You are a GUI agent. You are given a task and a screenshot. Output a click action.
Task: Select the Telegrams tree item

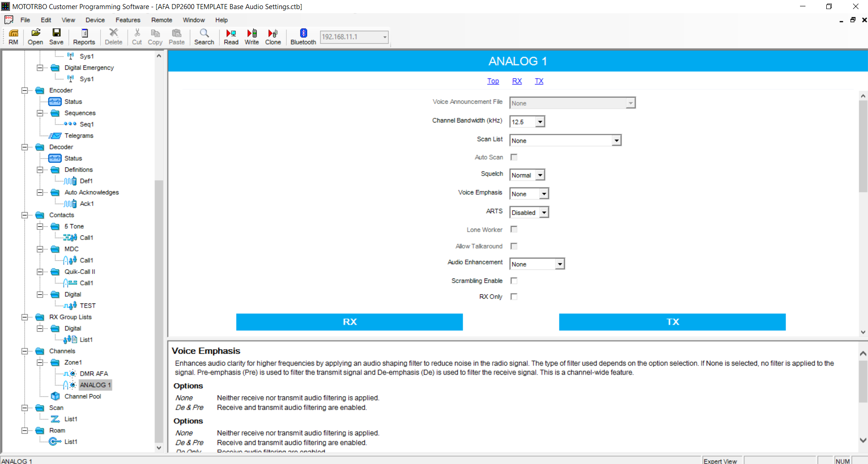79,136
